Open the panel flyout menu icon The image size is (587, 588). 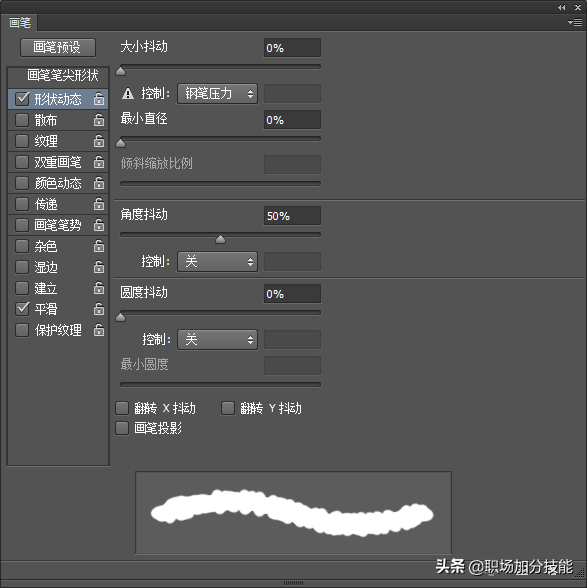[x=575, y=22]
